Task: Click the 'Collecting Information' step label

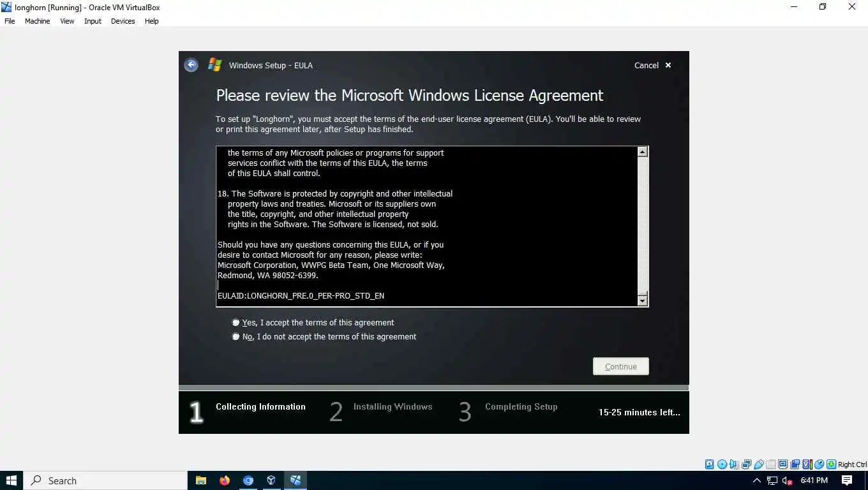Action: coord(260,407)
